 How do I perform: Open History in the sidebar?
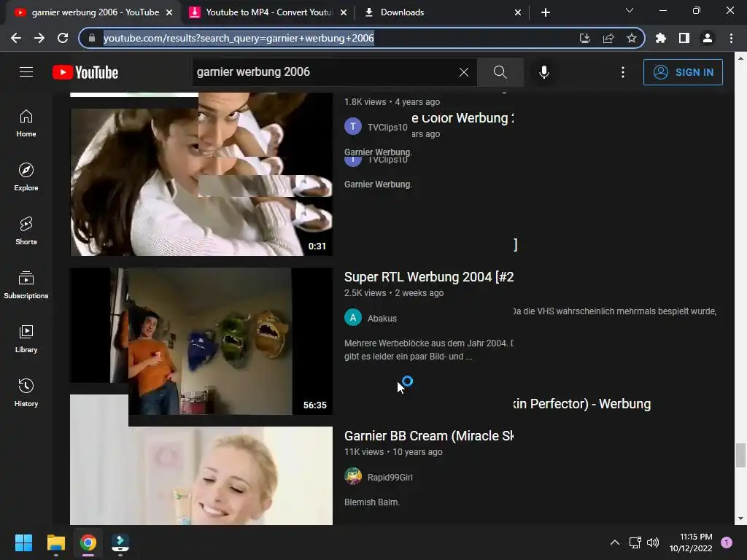click(x=26, y=392)
